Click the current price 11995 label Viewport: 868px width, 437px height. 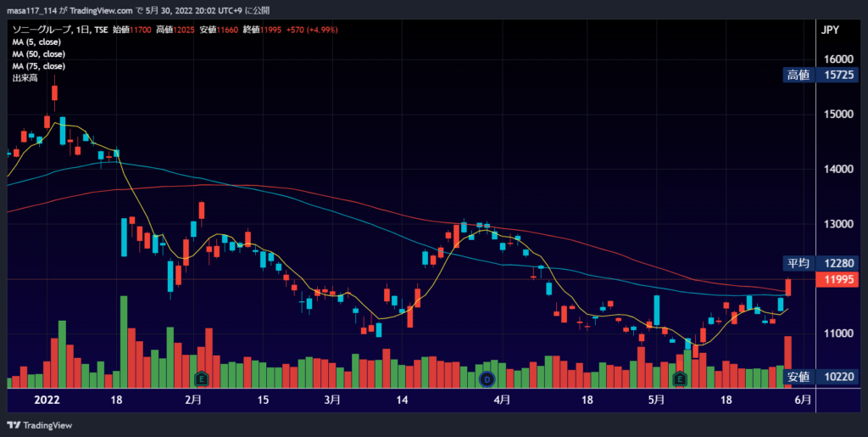pos(838,280)
